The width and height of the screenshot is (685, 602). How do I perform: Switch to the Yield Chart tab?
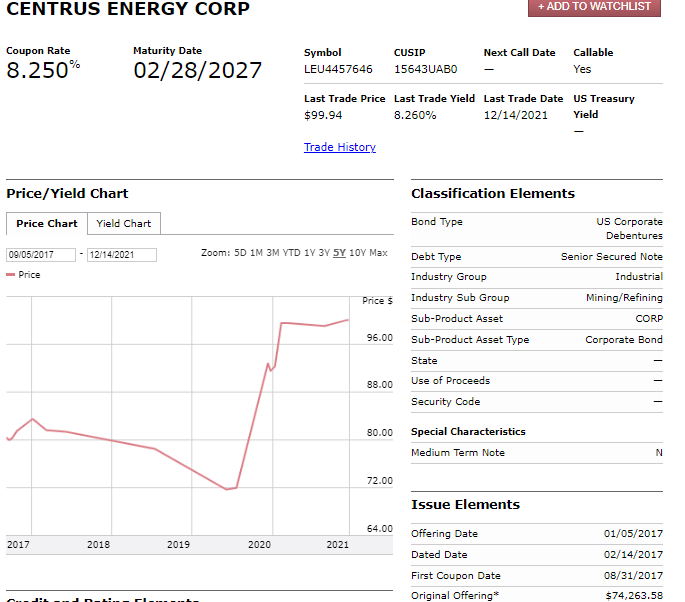pos(124,224)
